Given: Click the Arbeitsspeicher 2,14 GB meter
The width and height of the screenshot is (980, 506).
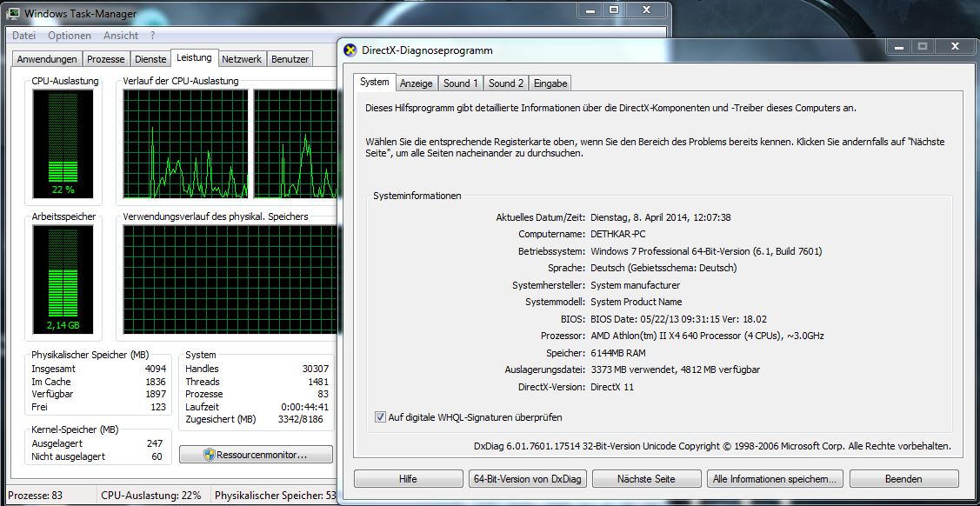Looking at the screenshot, I should pos(63,280).
